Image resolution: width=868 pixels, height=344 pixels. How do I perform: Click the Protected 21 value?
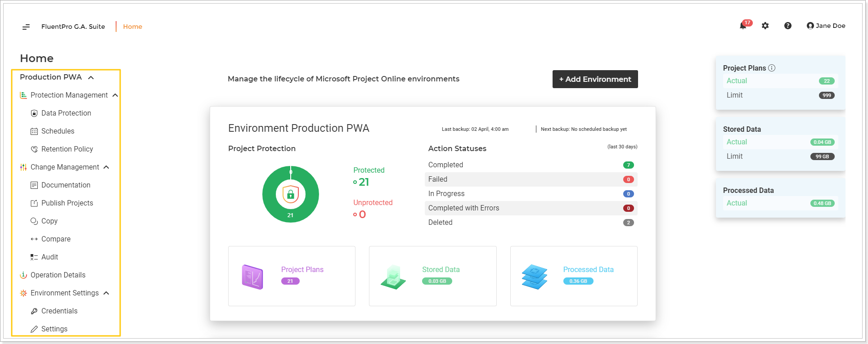[364, 182]
